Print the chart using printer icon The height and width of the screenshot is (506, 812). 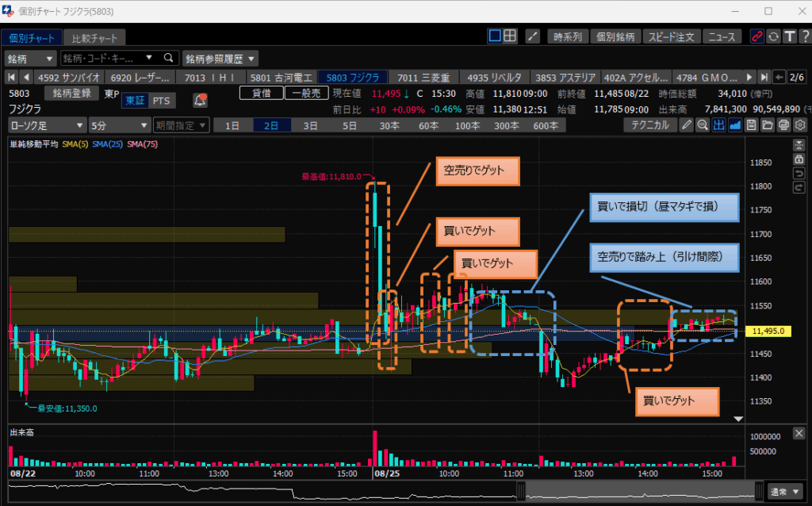[783, 125]
